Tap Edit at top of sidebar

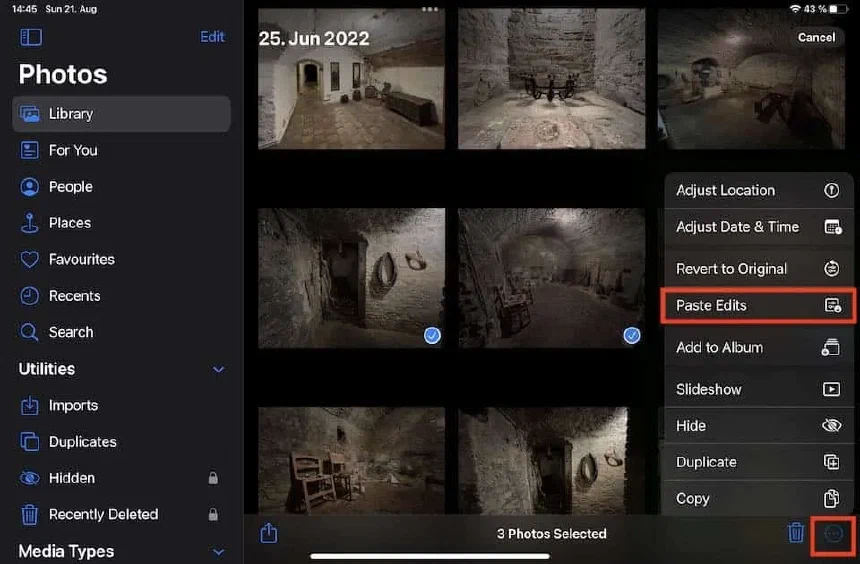coord(212,37)
